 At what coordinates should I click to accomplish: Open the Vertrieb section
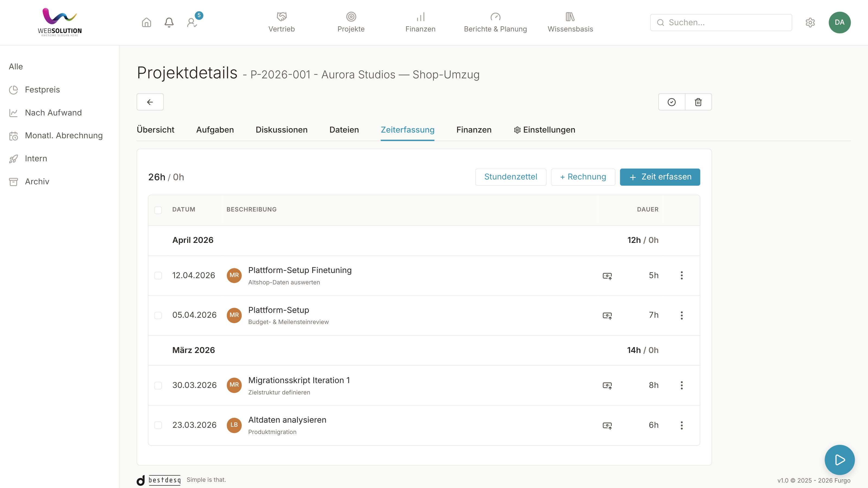pyautogui.click(x=281, y=22)
